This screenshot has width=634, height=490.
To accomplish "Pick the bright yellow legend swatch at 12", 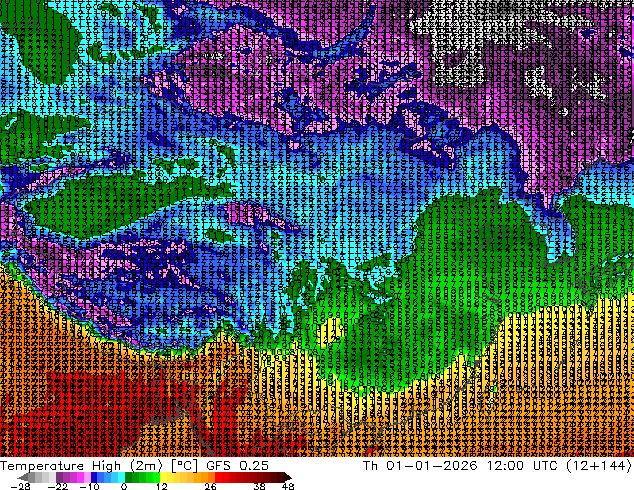I will tap(163, 477).
